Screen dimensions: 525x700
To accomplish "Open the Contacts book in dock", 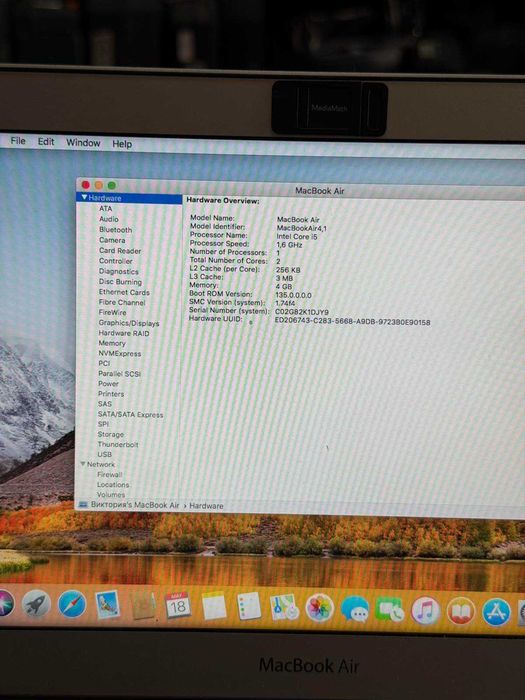I will tap(143, 605).
